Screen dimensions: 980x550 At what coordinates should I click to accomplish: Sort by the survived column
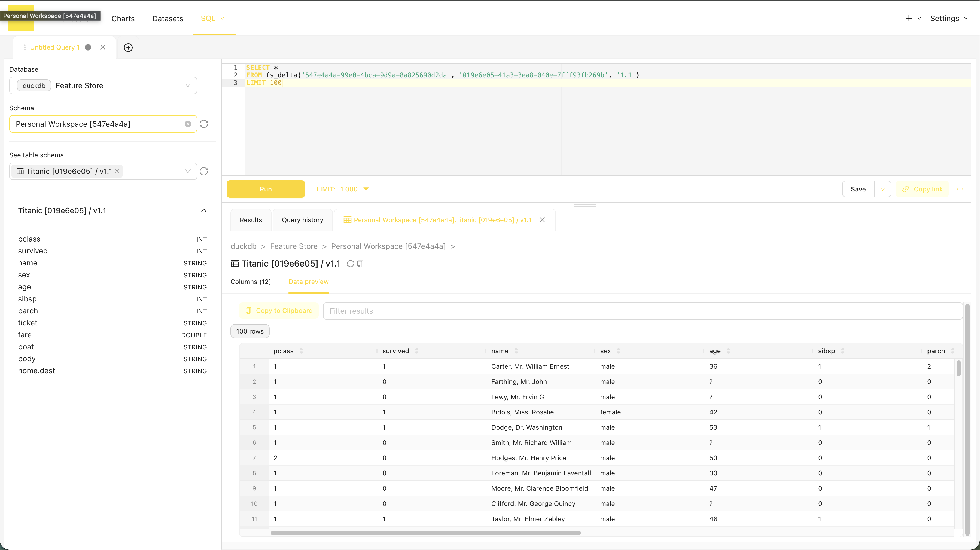(x=416, y=351)
